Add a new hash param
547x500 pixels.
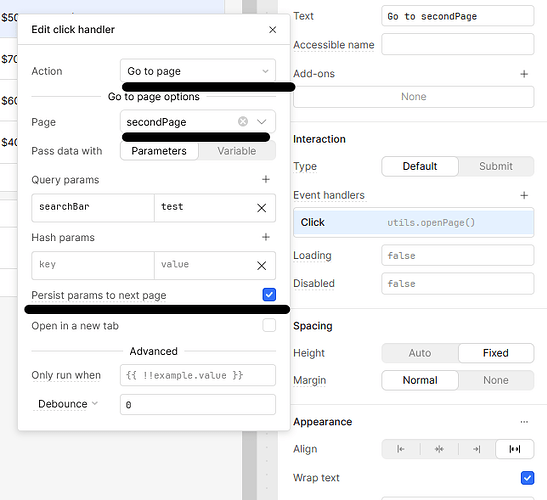[x=266, y=237]
